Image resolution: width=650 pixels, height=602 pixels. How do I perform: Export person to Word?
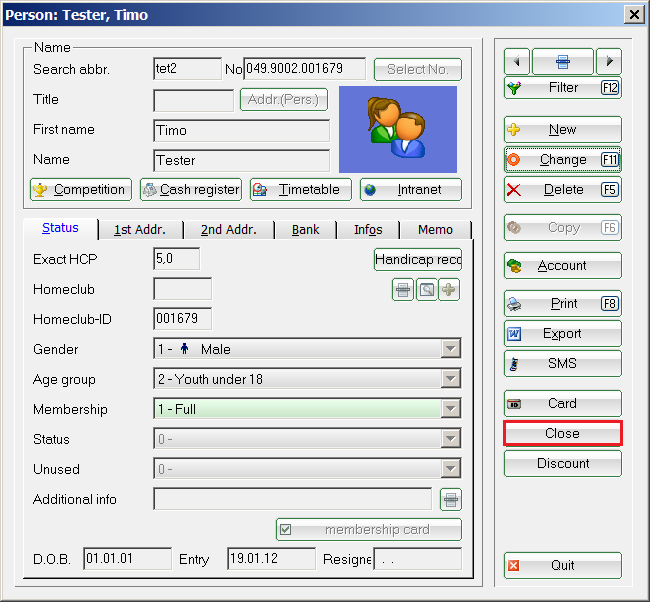tap(563, 333)
